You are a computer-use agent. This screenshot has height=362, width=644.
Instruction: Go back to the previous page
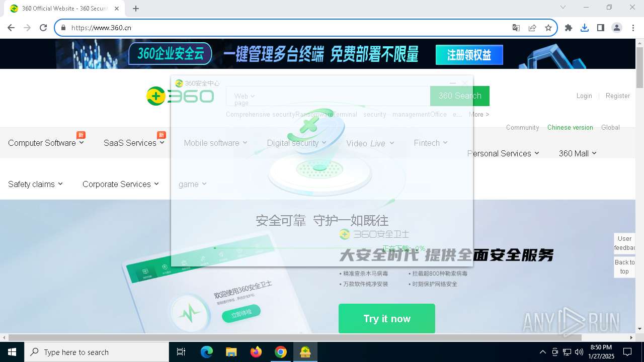click(x=11, y=28)
